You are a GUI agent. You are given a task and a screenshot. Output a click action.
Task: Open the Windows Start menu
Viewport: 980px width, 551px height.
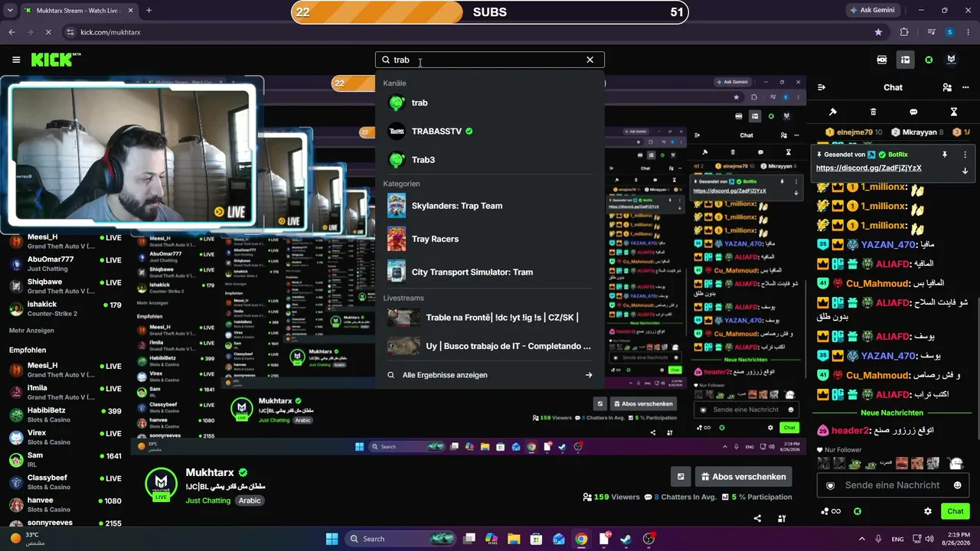click(x=332, y=539)
